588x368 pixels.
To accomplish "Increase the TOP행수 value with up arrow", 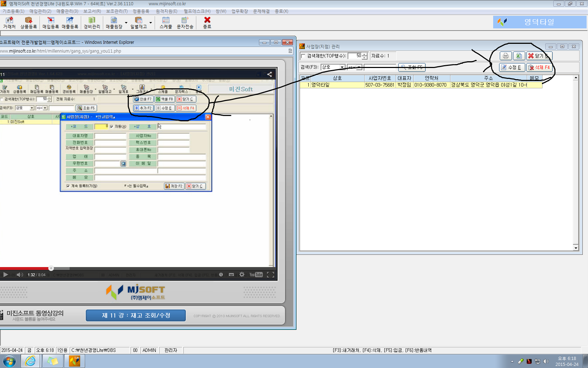I will point(365,54).
